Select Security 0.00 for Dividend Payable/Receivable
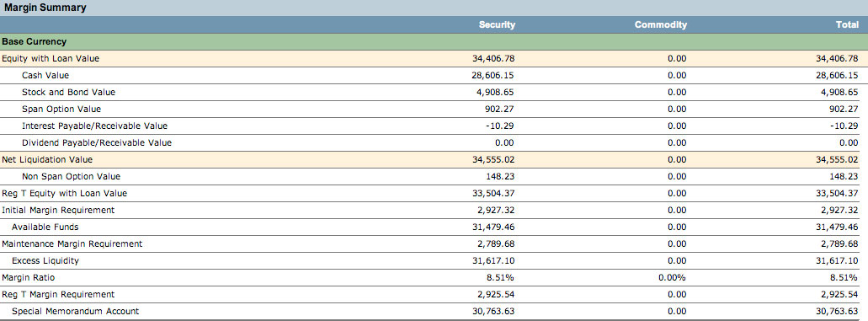 (x=505, y=143)
